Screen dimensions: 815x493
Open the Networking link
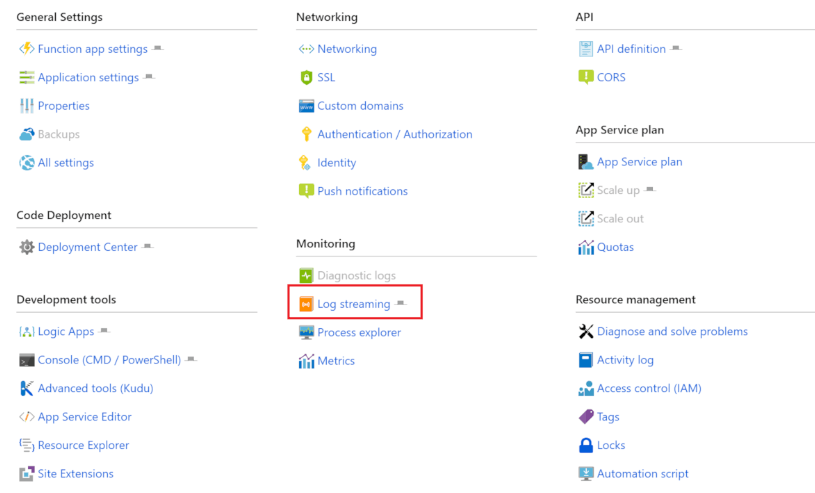[347, 49]
